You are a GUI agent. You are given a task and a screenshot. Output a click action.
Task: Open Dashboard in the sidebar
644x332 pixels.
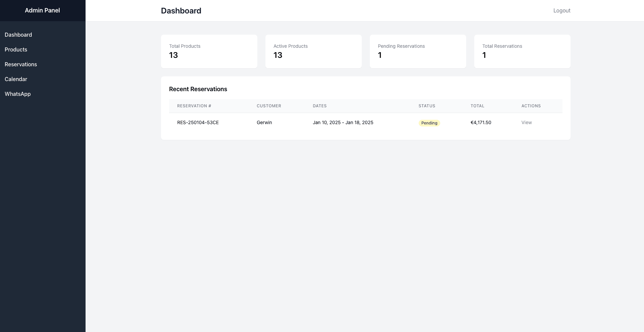point(18,35)
